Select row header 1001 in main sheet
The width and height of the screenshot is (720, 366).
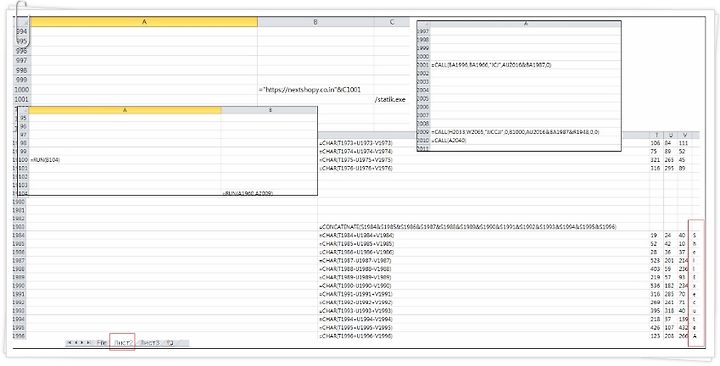tap(22, 100)
